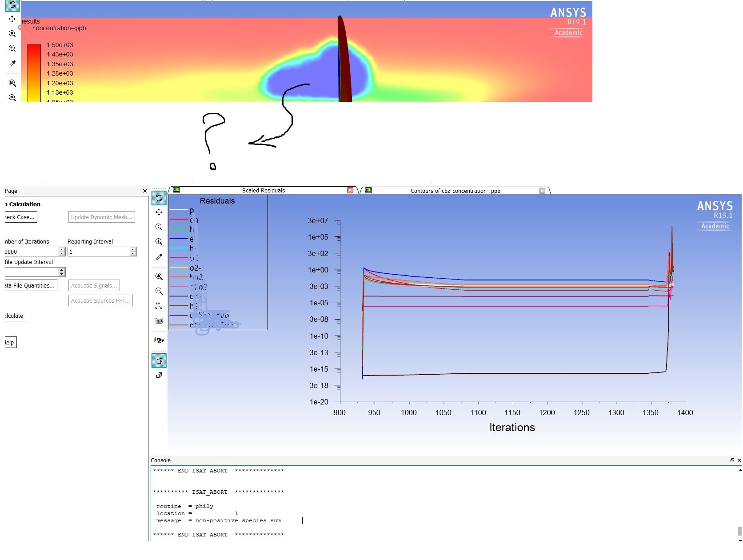Click Fit to Window icon beside the residuals plot
The width and height of the screenshot is (743, 560).
(x=159, y=276)
